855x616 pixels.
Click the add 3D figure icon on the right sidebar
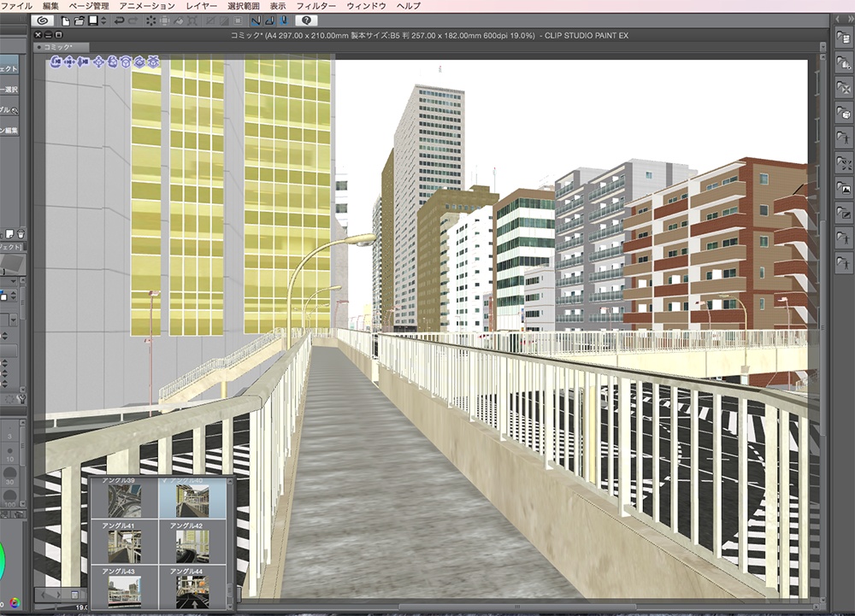coord(845,135)
